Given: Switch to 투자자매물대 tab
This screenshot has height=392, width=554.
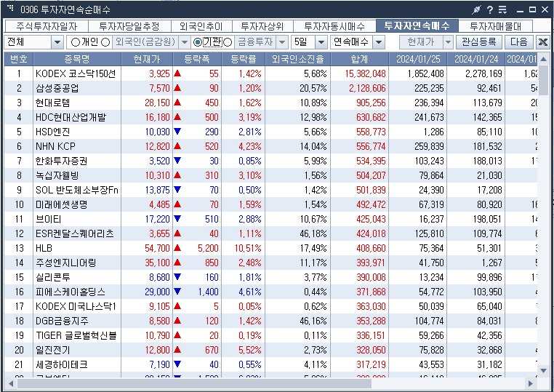Looking at the screenshot, I should pos(496,26).
